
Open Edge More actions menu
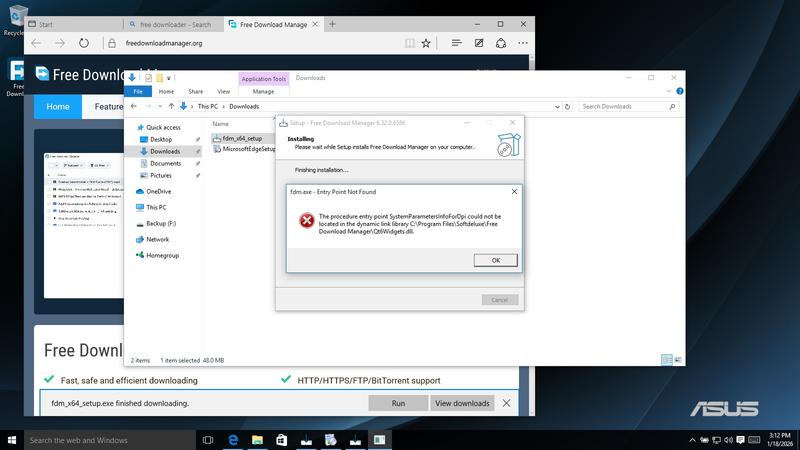(523, 43)
